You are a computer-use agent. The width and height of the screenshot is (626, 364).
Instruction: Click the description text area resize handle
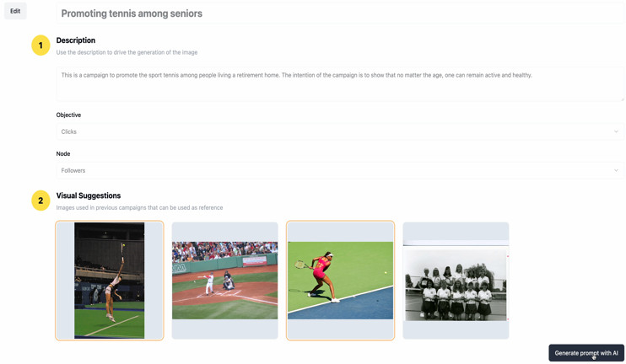tap(622, 99)
